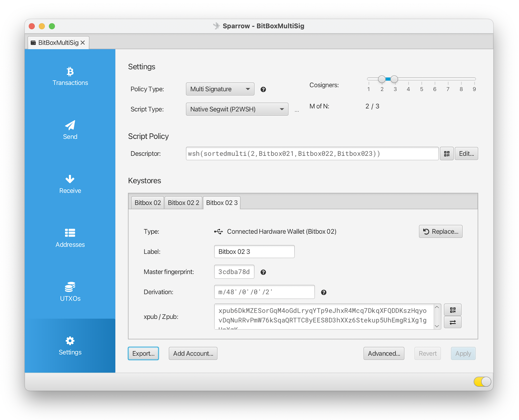
Task: Select the Bitbox 02 3 keystore tab
Action: [222, 203]
